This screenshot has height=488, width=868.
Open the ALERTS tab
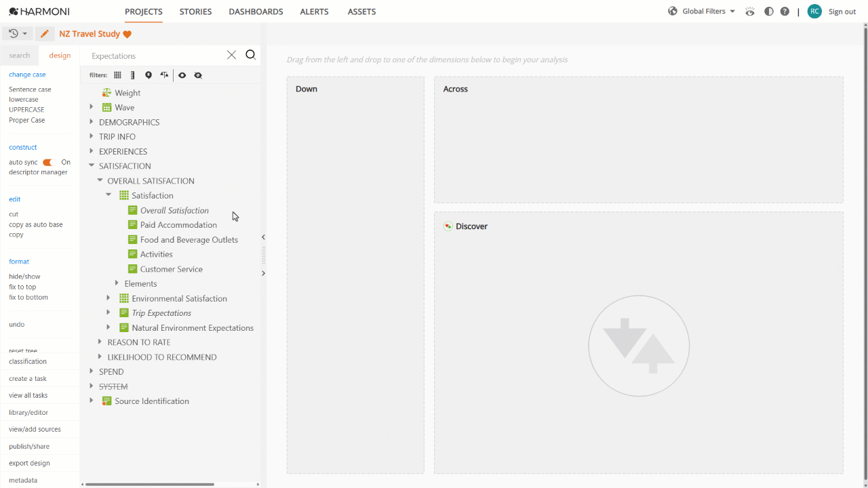[314, 12]
